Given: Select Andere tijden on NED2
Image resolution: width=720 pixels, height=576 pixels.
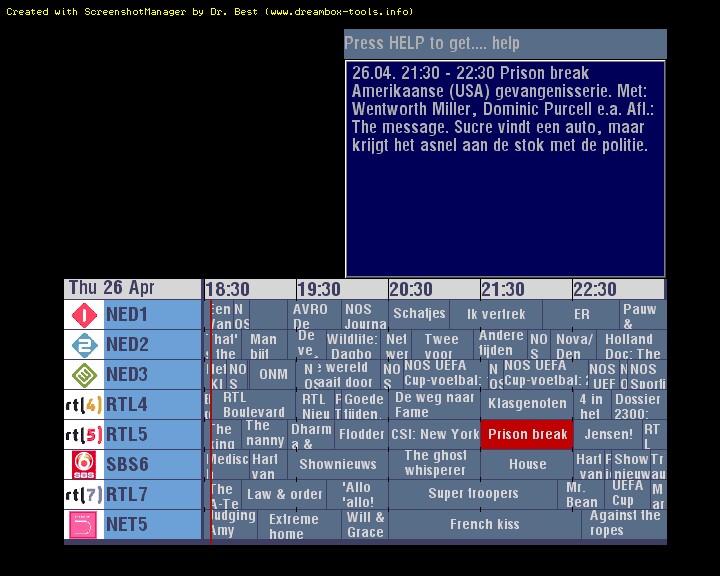Looking at the screenshot, I should pyautogui.click(x=501, y=344).
